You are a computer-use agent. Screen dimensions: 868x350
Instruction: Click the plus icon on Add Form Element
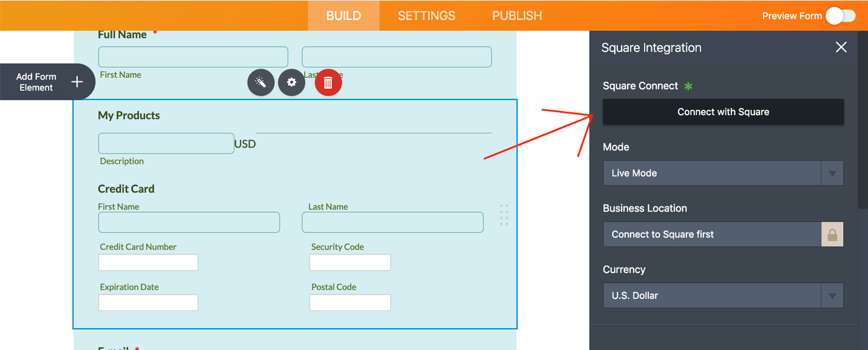point(77,82)
